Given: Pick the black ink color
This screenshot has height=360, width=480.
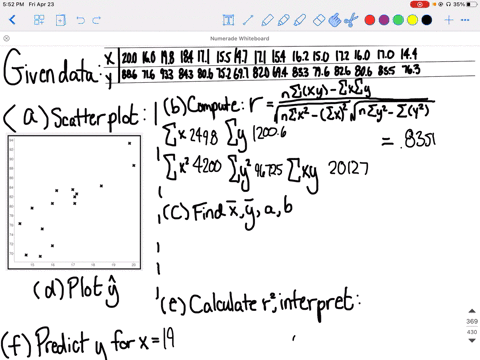Looking at the screenshot, I should click(427, 20).
